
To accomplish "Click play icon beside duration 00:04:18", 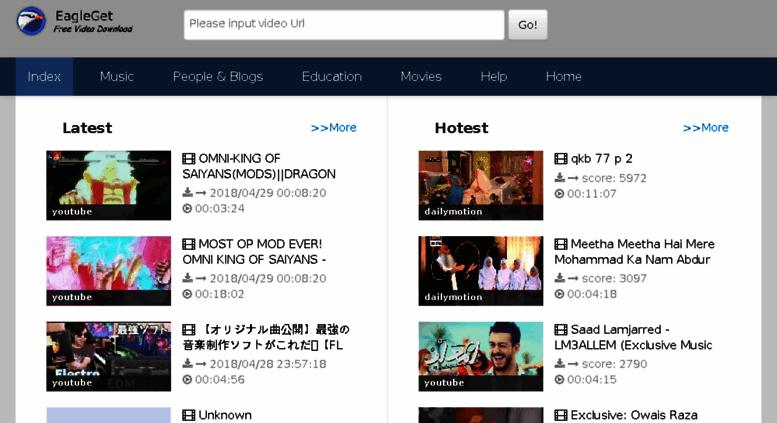I will [x=559, y=294].
